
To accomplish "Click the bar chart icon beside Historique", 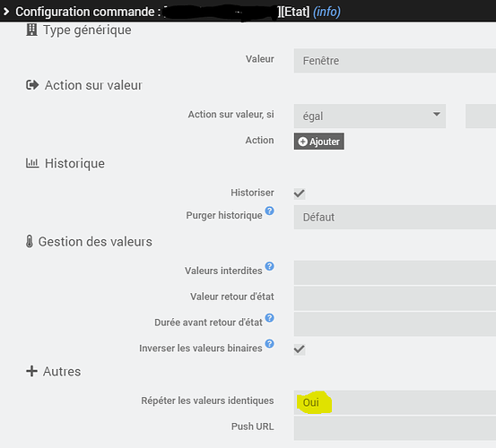I will click(x=32, y=163).
